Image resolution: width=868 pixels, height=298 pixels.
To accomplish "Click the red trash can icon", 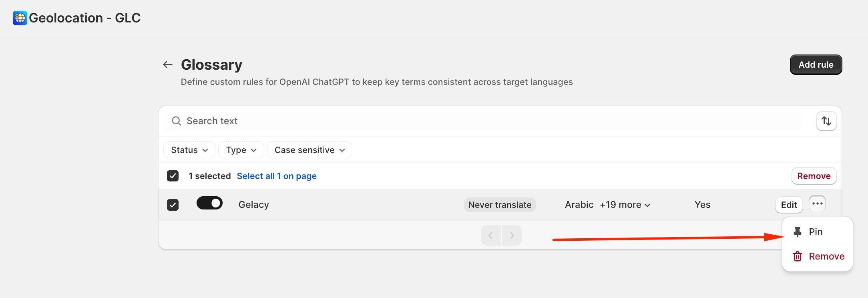I will (798, 256).
